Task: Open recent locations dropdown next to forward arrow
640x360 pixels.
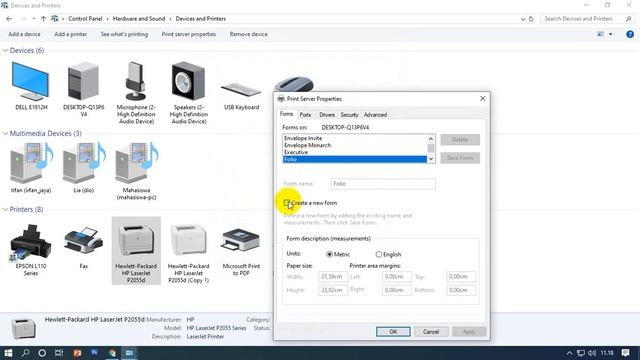Action: (33, 19)
